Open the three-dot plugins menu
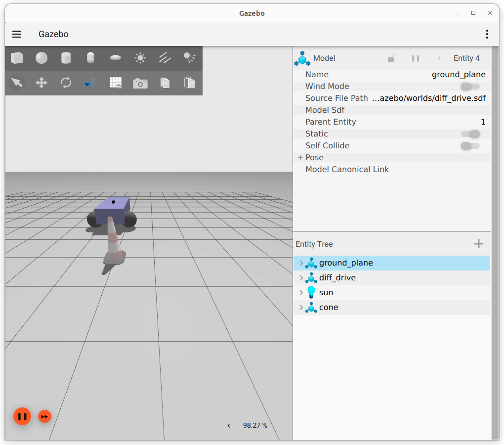504x445 pixels. coord(487,34)
